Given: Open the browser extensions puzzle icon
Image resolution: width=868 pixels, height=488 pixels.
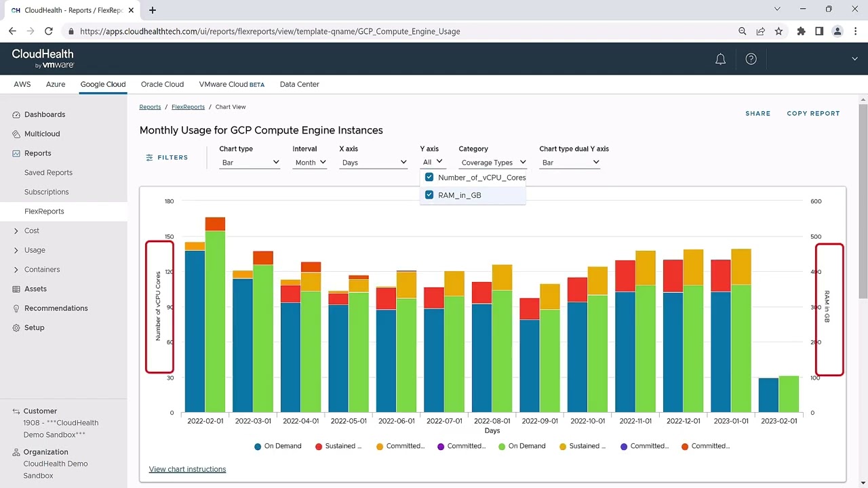Looking at the screenshot, I should 801,31.
